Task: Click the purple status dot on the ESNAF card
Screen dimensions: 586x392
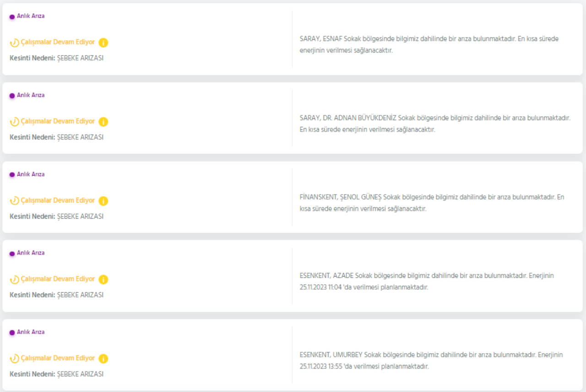Action: pos(12,17)
